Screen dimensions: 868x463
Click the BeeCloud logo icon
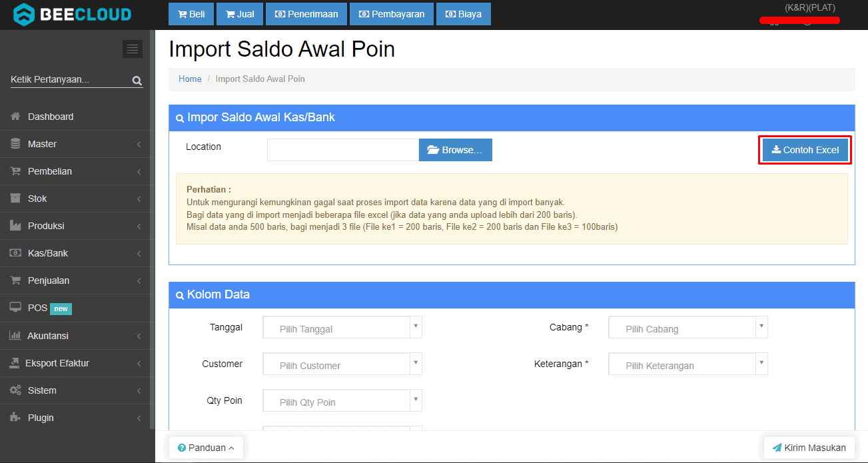pyautogui.click(x=23, y=14)
